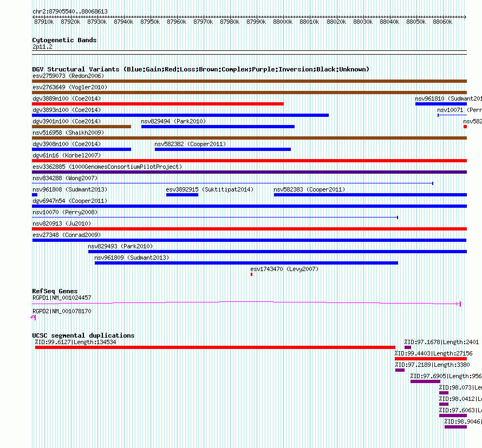Click the 87950k ruler position
Screen dimensions: 482x448
click(150, 22)
